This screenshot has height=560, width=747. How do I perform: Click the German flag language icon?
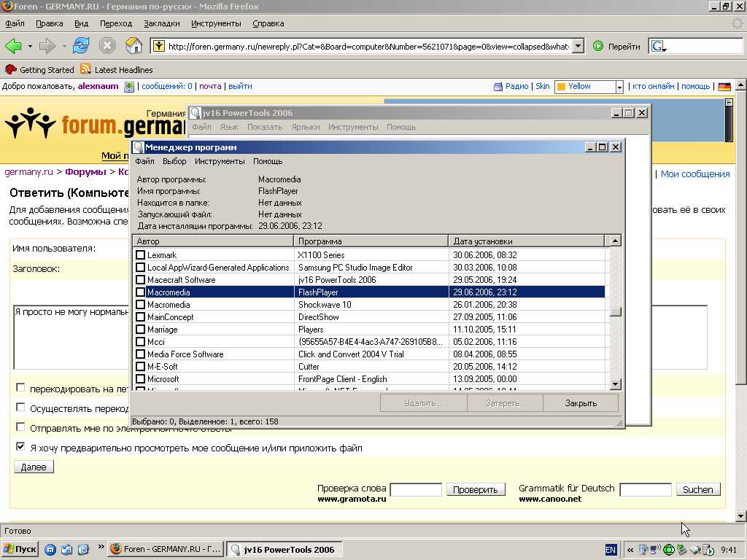(x=724, y=87)
